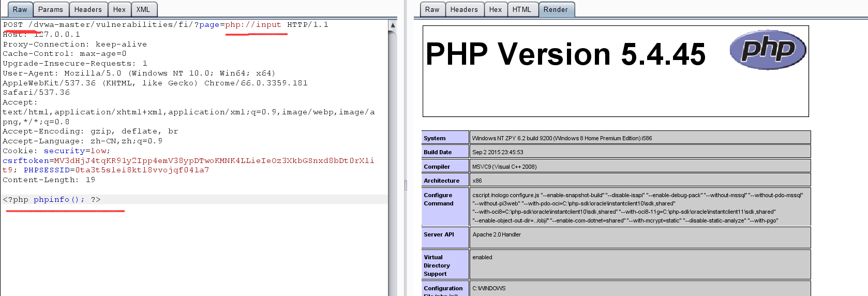This screenshot has height=296, width=868.
Task: Open the request Headers tab
Action: 88,9
